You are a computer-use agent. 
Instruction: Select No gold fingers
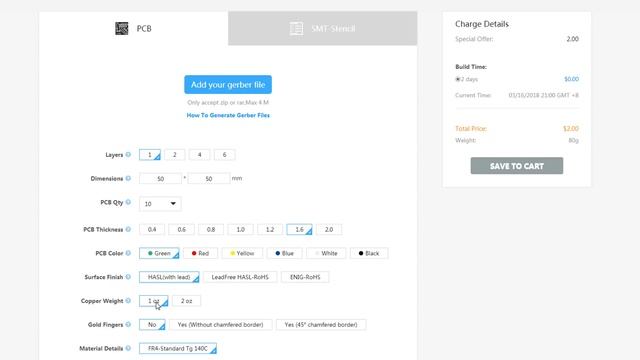pyautogui.click(x=152, y=324)
